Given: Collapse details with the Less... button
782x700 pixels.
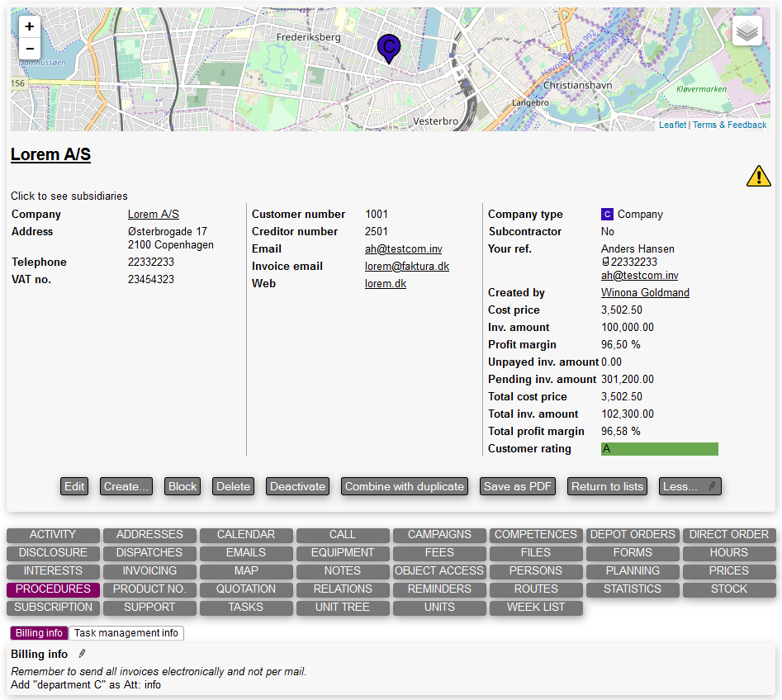Looking at the screenshot, I should [690, 486].
